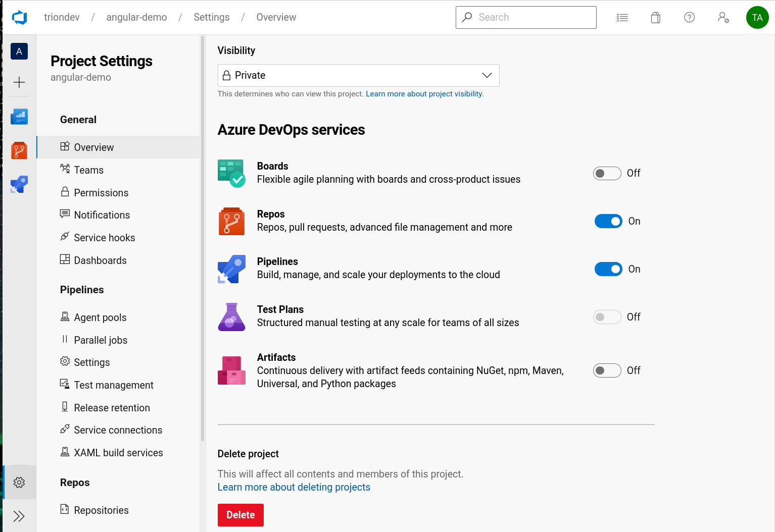Click the plus icon in sidebar
The height and width of the screenshot is (532, 775).
[x=19, y=82]
